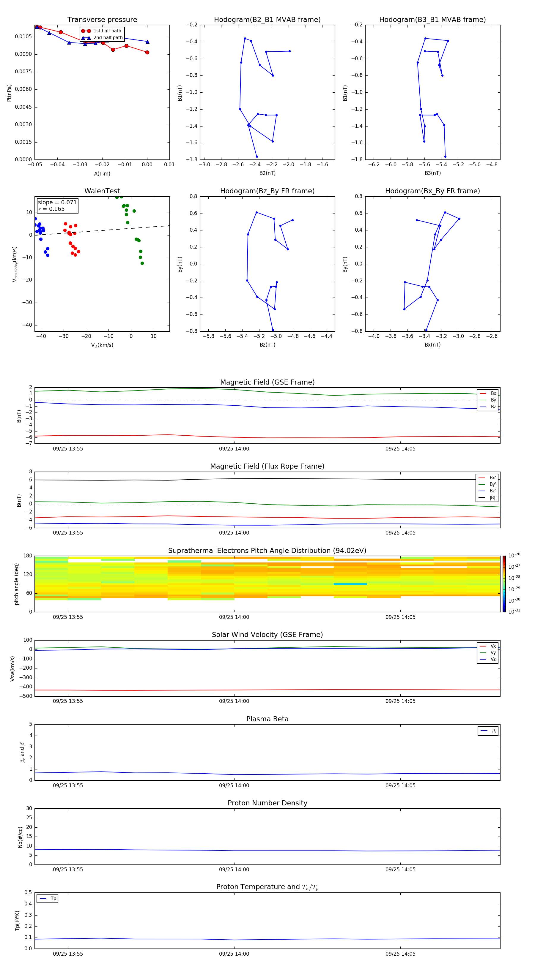Click the '10^-31' colorbar tick label

pyautogui.click(x=514, y=611)
